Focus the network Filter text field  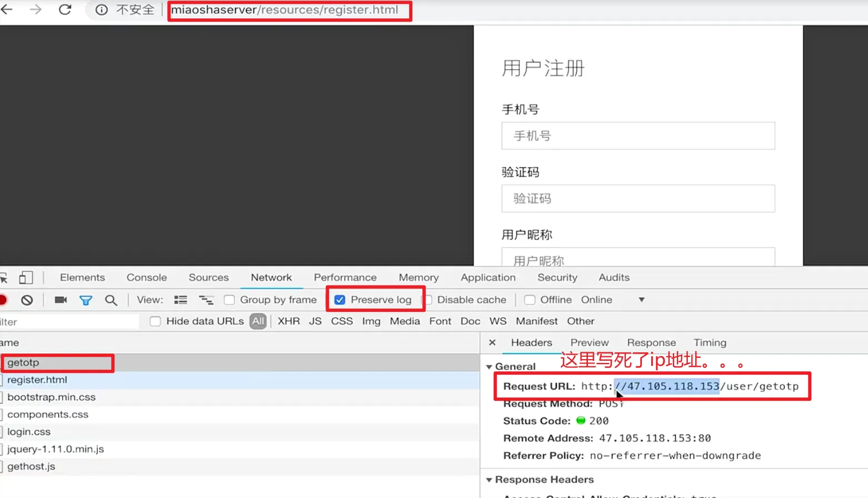(x=69, y=322)
